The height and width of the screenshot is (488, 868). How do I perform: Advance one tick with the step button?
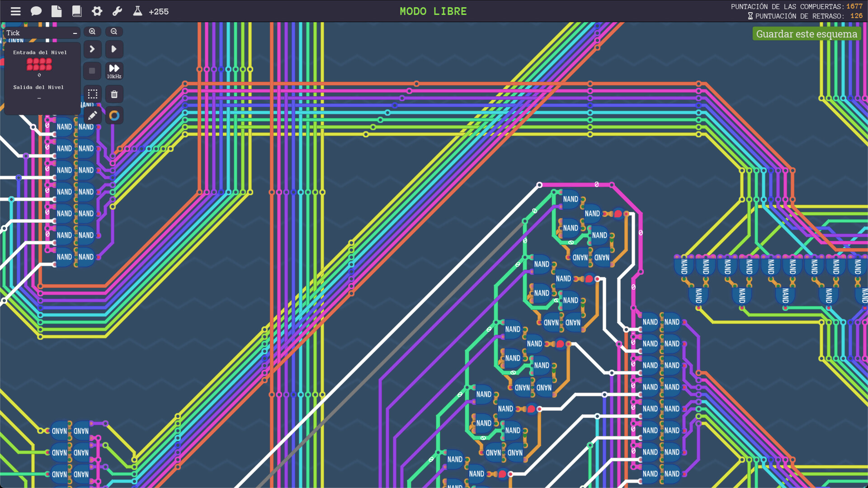pyautogui.click(x=92, y=49)
